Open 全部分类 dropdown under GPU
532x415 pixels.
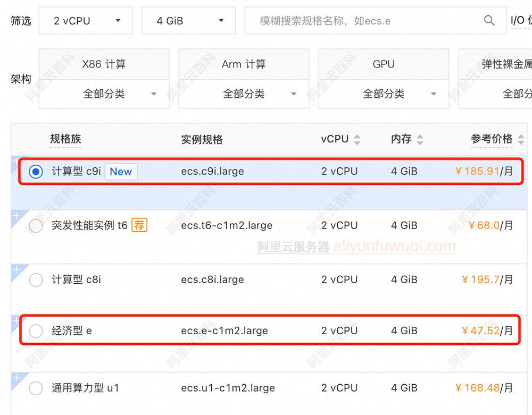384,94
